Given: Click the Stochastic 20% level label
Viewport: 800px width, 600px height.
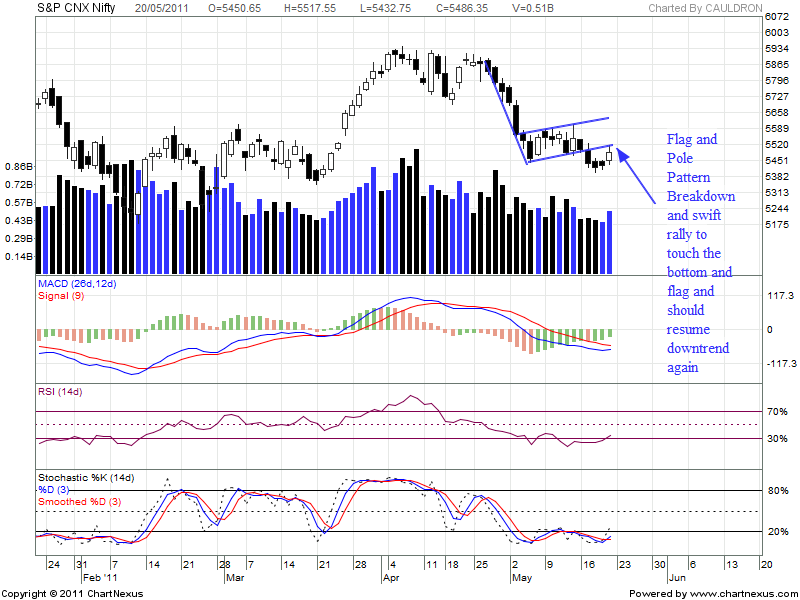Looking at the screenshot, I should (777, 532).
